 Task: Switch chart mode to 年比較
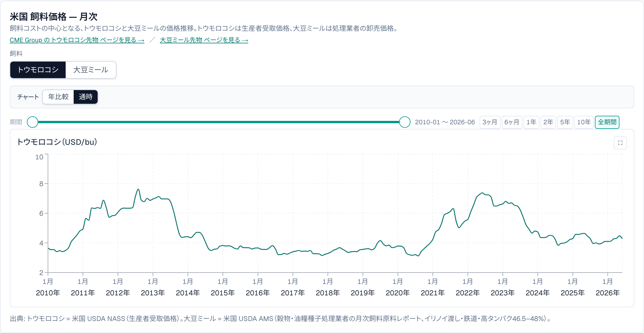[59, 97]
